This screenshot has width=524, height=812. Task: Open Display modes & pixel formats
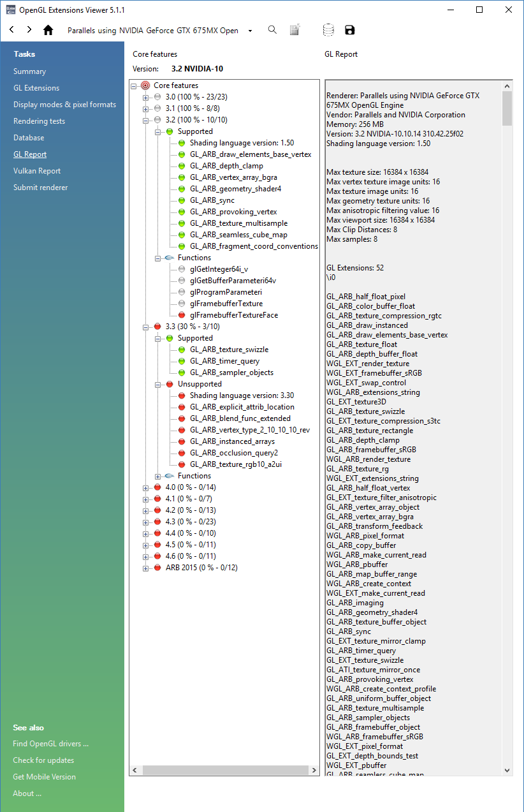coord(64,105)
